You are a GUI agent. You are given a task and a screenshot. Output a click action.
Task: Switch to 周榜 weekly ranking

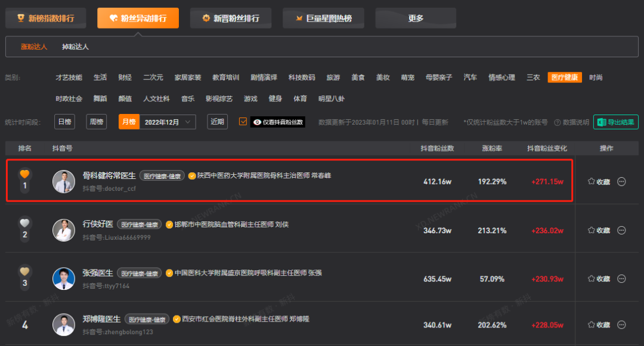96,122
